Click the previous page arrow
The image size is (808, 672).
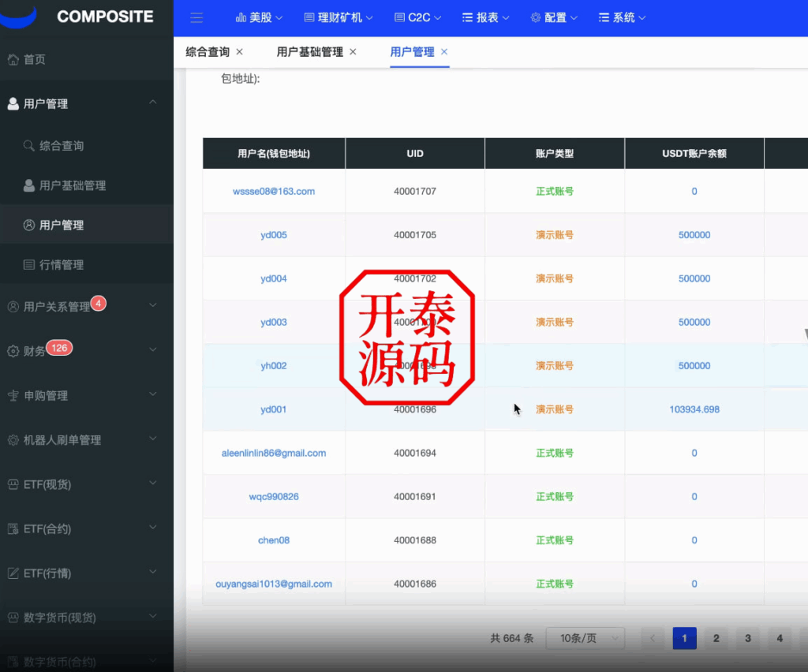coord(653,639)
